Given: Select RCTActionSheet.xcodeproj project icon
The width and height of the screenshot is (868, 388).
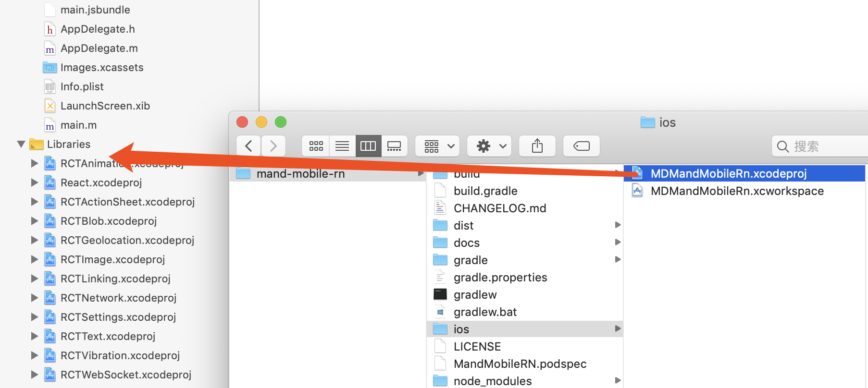Looking at the screenshot, I should (x=50, y=202).
